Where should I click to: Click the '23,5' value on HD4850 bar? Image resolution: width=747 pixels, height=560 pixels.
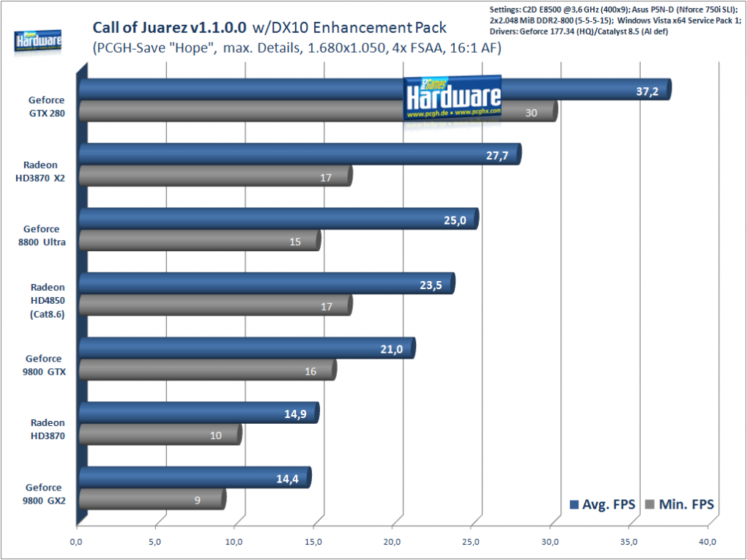click(431, 285)
